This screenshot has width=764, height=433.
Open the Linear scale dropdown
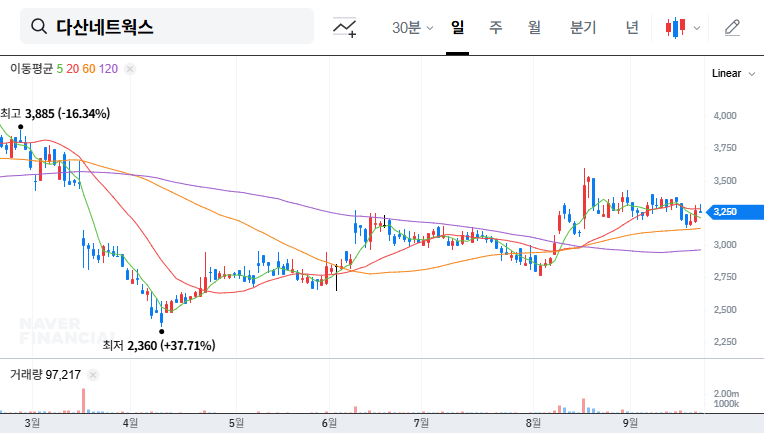tap(733, 74)
